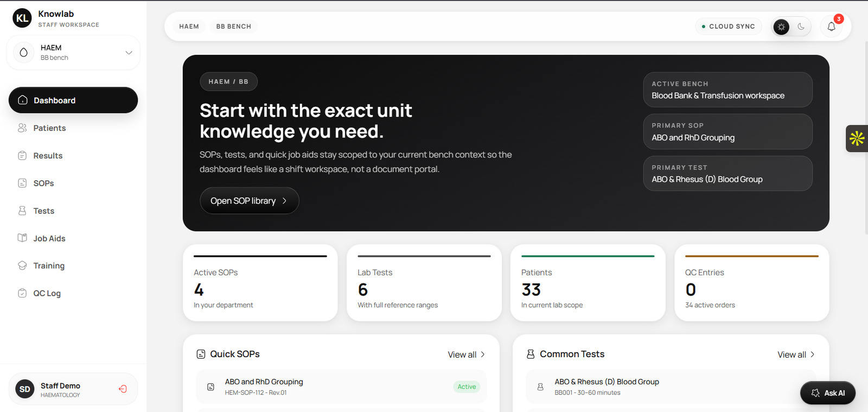
Task: Click the Quick SOPs header icon
Action: (201, 354)
